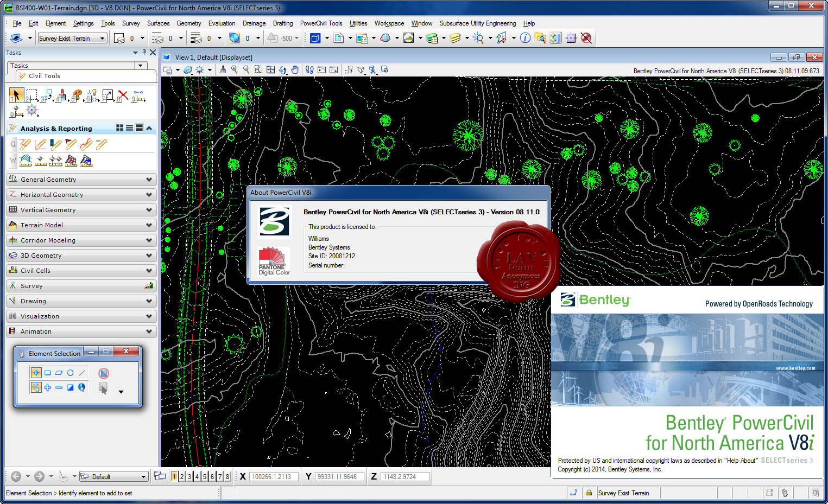Click the red flag paperclip analysis tool
828x504 pixels.
71,144
